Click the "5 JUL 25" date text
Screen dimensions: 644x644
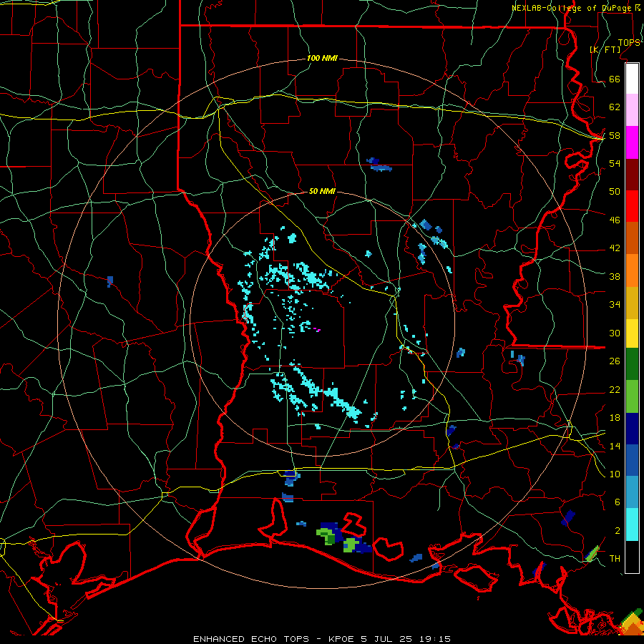(387, 639)
